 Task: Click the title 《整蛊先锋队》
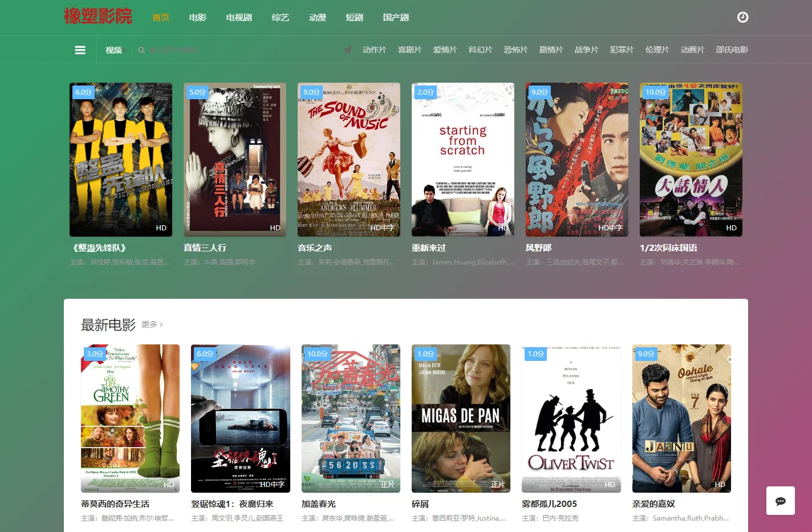click(98, 248)
